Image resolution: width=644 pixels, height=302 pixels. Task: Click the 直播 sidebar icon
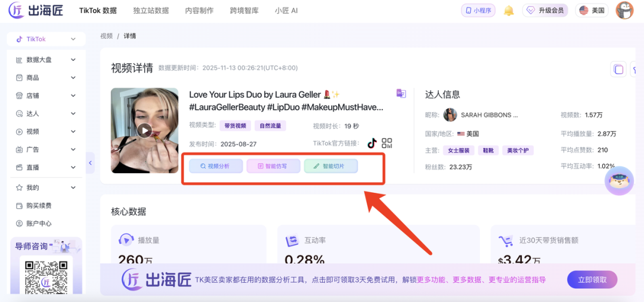point(19,168)
